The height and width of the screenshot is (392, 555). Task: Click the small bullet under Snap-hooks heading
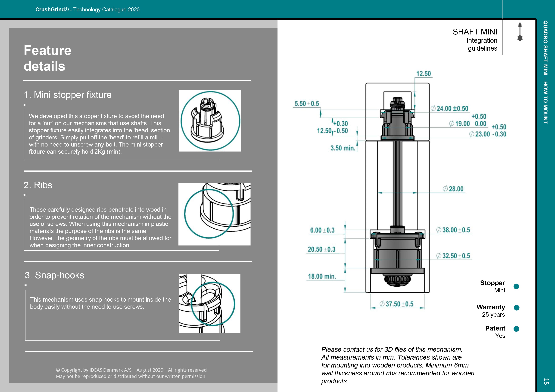(26, 285)
